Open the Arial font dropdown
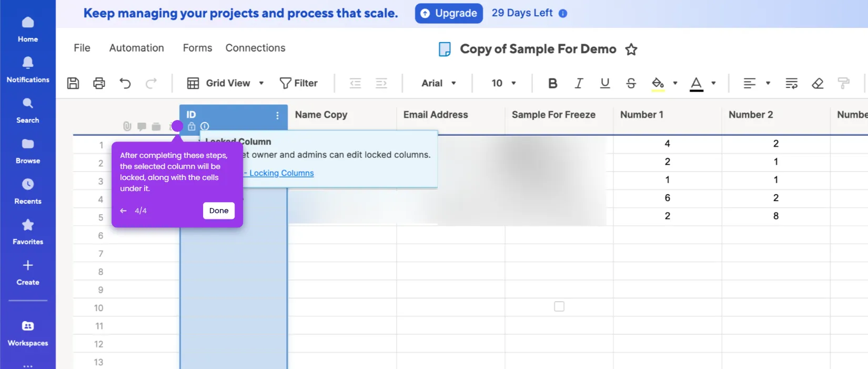 tap(439, 83)
